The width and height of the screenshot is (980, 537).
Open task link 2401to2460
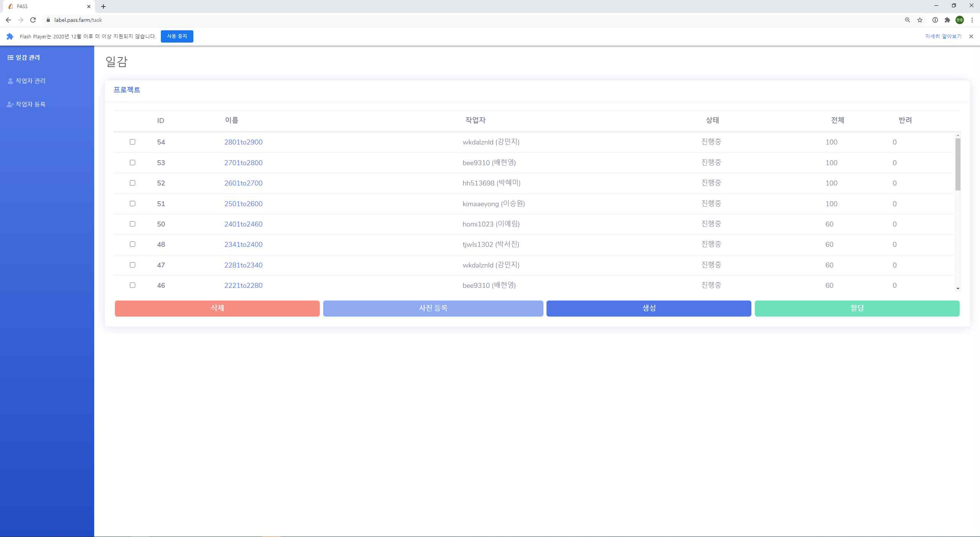pyautogui.click(x=244, y=224)
